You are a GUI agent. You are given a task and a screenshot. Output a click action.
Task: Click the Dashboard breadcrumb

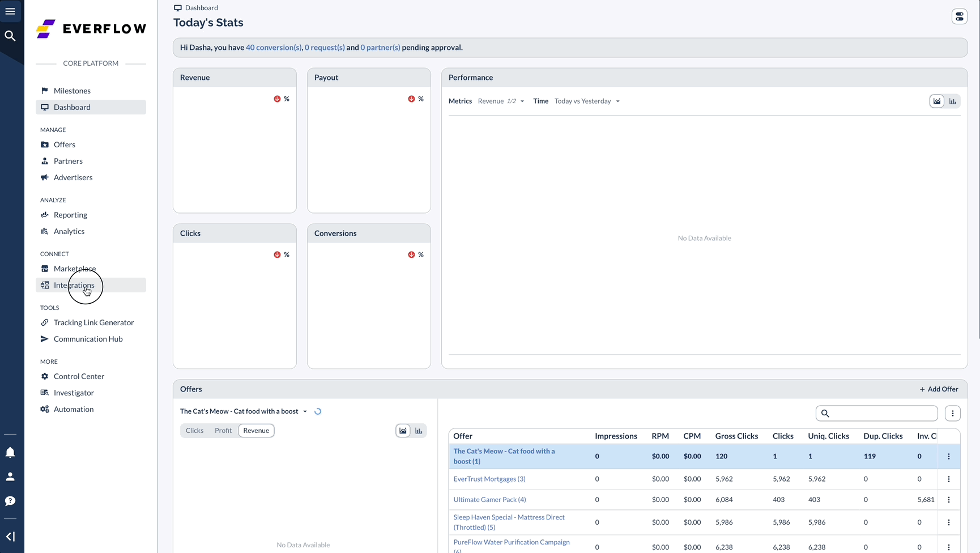pos(196,8)
